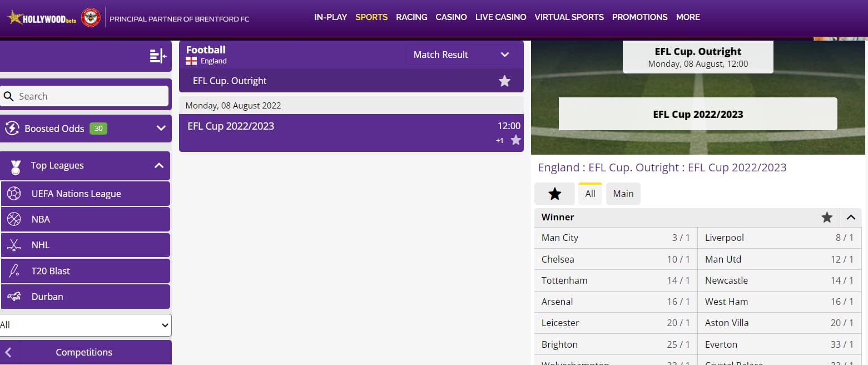This screenshot has height=365, width=868.
Task: Click the Brentford FC crest icon
Action: point(91,18)
